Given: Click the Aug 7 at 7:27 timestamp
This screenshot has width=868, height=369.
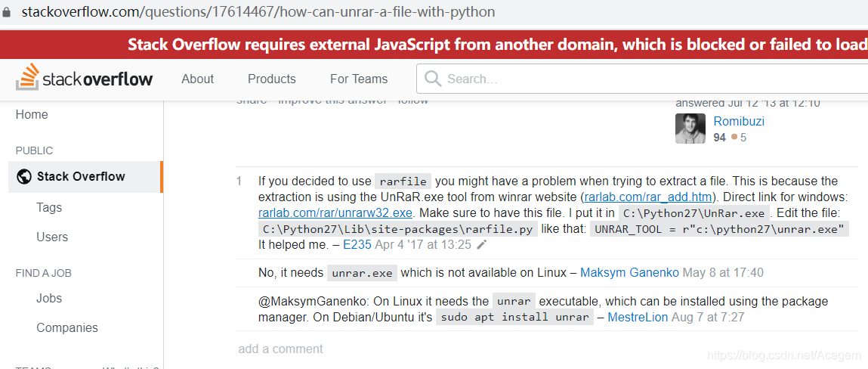Looking at the screenshot, I should (x=708, y=318).
